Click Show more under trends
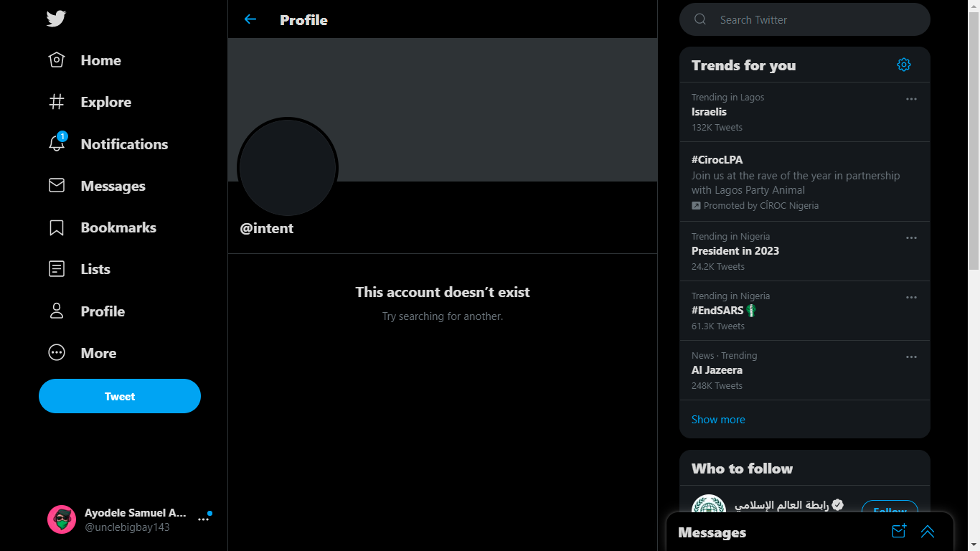980x551 pixels. point(718,420)
